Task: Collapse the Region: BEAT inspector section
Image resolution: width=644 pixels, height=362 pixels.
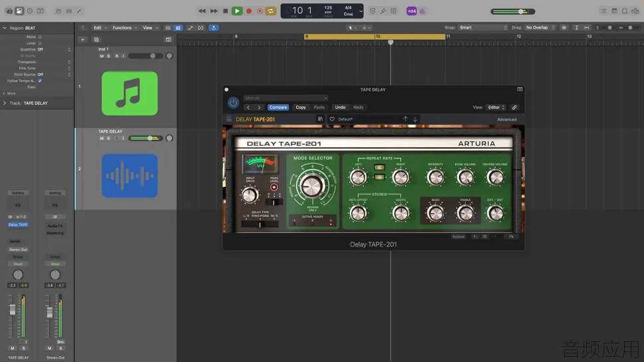Action: 5,28
